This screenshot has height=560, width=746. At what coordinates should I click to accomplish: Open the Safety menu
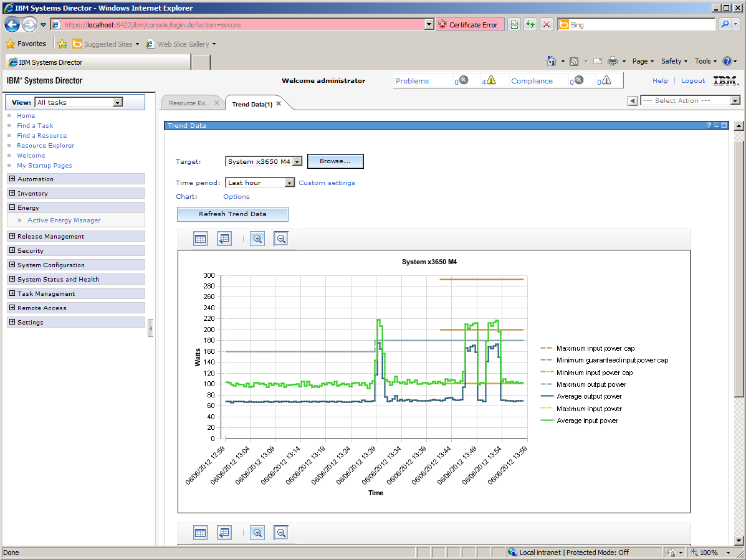[674, 61]
